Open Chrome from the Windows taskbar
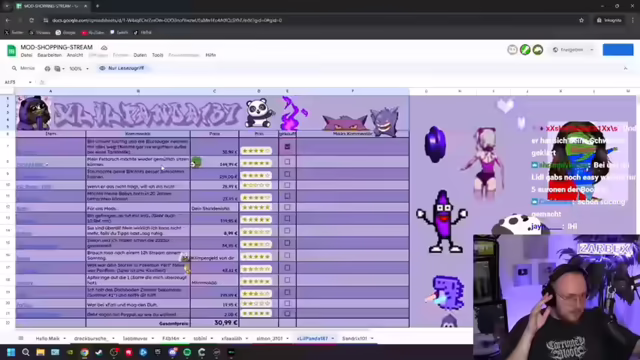Image resolution: width=640 pixels, height=360 pixels. click(x=84, y=352)
